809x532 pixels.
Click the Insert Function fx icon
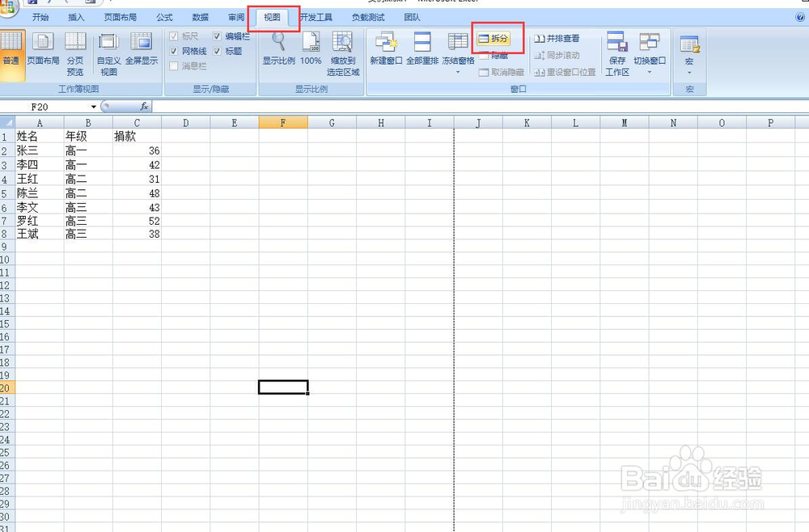click(x=144, y=107)
